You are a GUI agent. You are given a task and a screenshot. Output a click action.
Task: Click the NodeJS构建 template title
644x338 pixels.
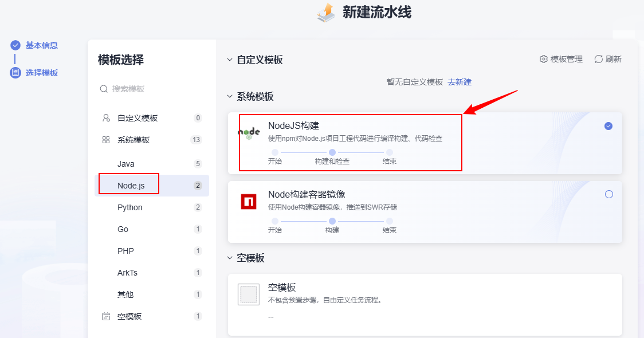294,125
